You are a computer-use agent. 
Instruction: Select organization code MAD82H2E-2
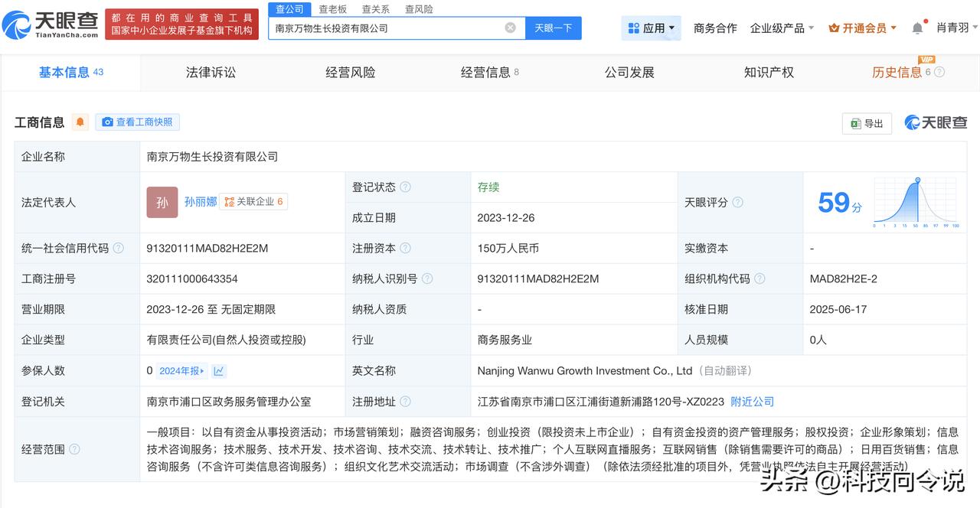click(844, 279)
